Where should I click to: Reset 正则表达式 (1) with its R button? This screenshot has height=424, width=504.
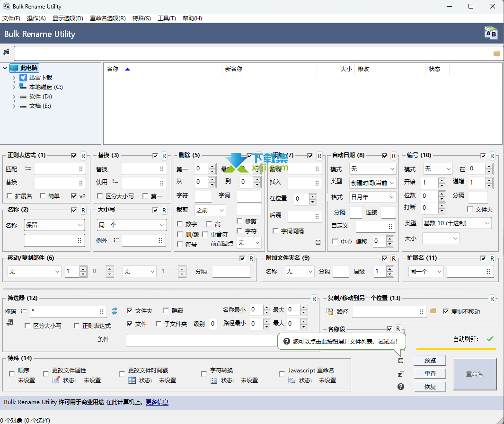tap(83, 156)
